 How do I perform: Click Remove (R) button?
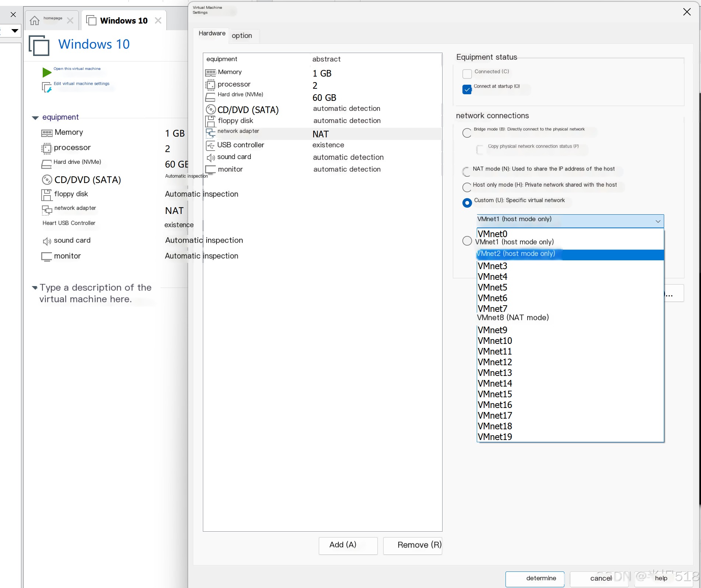(412, 546)
